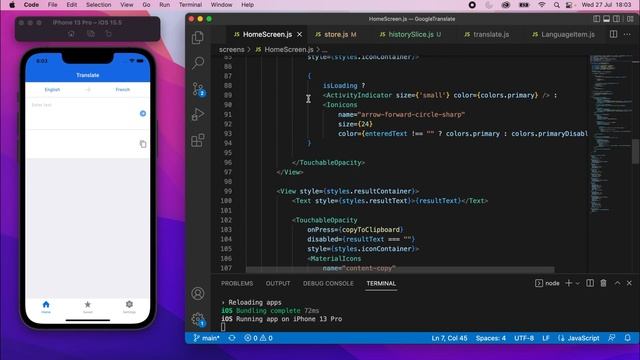640x360 pixels.
Task: Change indentation via Spaces: 4
Action: tap(491, 338)
